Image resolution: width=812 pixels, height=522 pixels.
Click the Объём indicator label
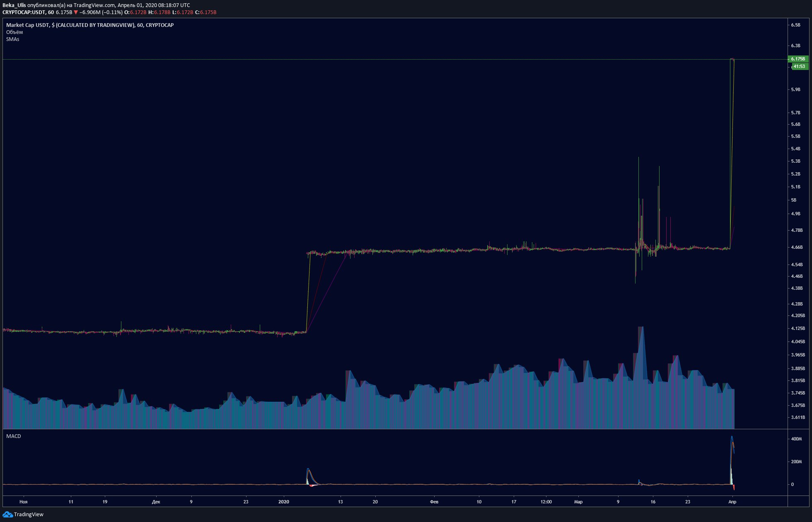(x=15, y=32)
